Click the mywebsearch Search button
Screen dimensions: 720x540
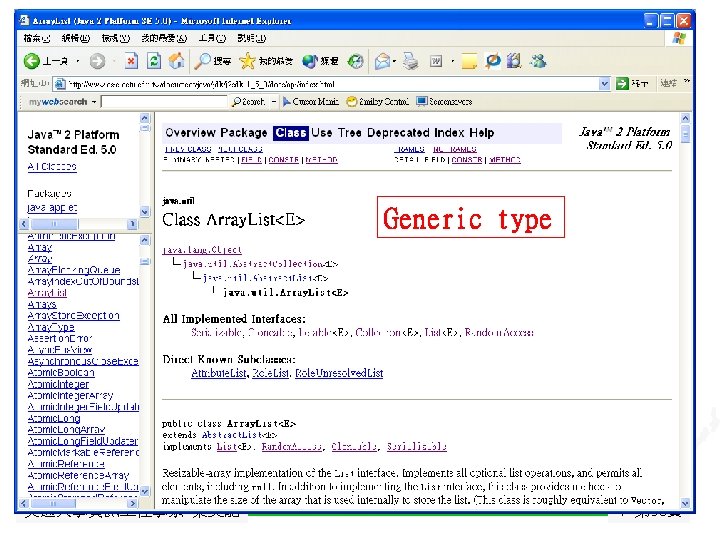248,101
